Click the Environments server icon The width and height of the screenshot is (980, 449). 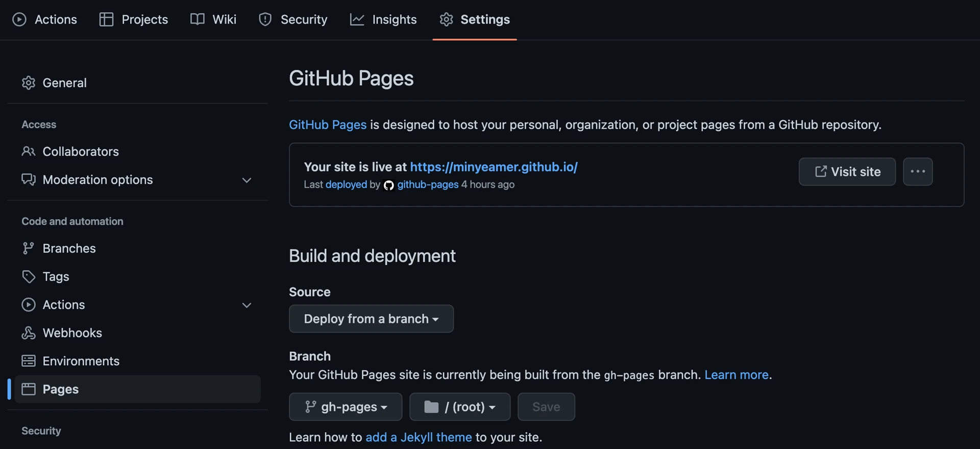29,361
